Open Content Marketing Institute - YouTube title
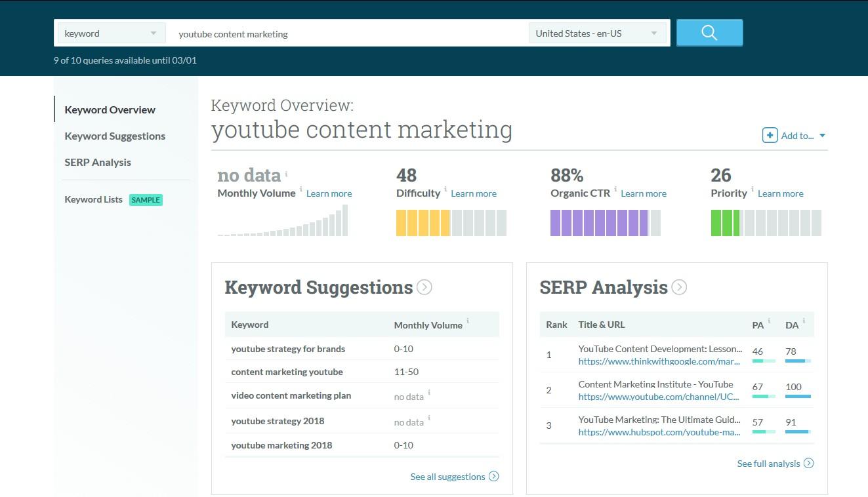Viewport: 868px width, 497px height. coord(655,384)
